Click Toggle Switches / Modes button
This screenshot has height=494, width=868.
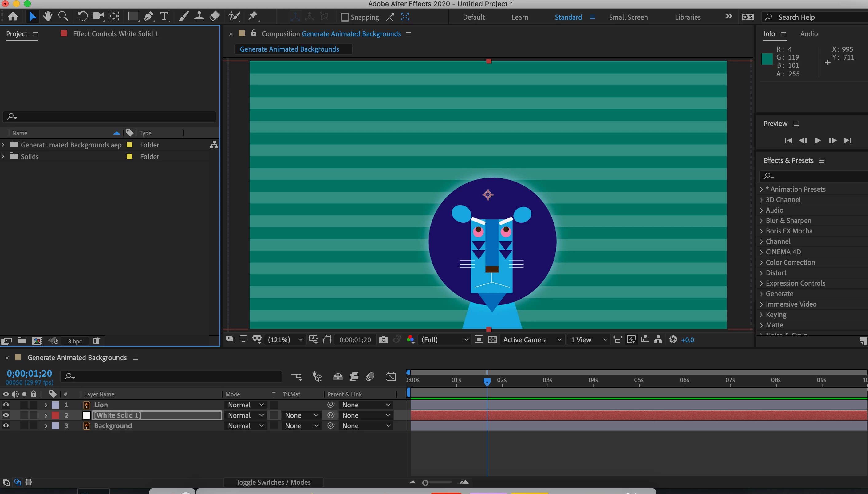pyautogui.click(x=273, y=482)
